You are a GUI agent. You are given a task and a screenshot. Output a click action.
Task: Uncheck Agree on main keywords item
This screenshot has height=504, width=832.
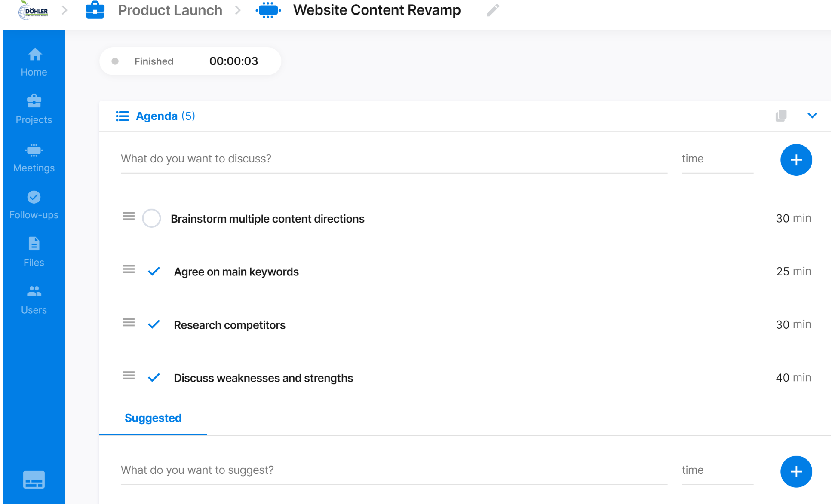(154, 271)
